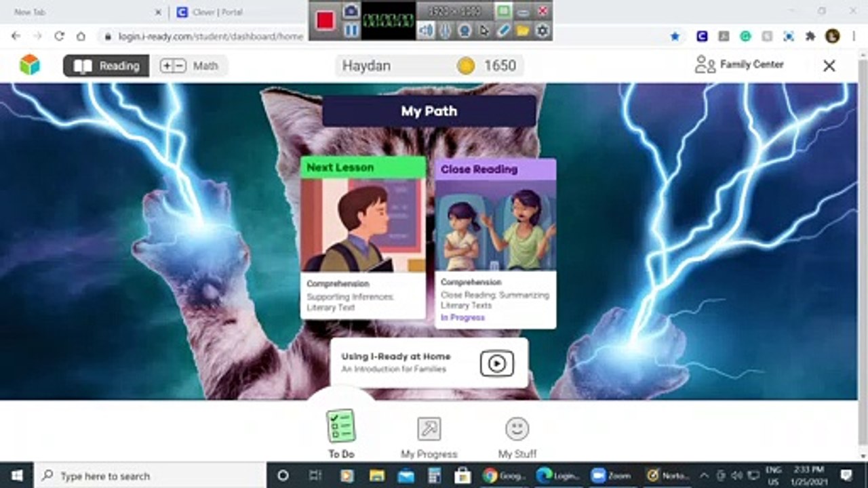Open the Windows Start menu
This screenshot has width=868, height=488.
[x=16, y=476]
